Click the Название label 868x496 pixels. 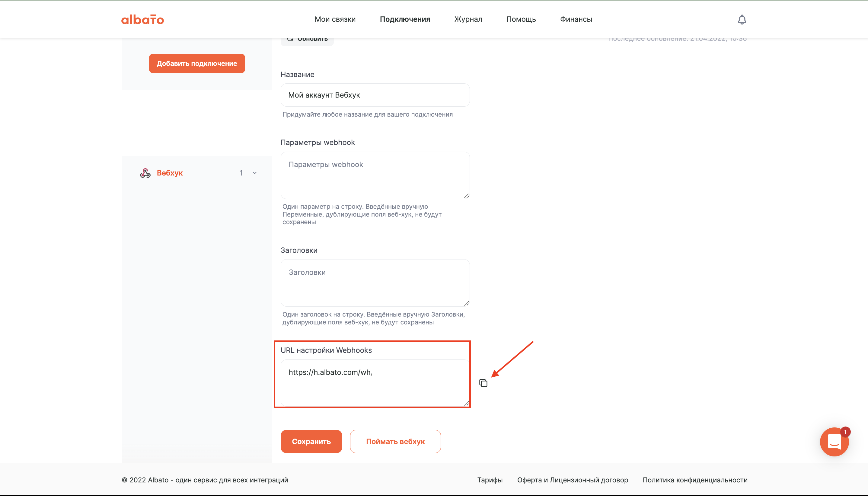tap(297, 75)
